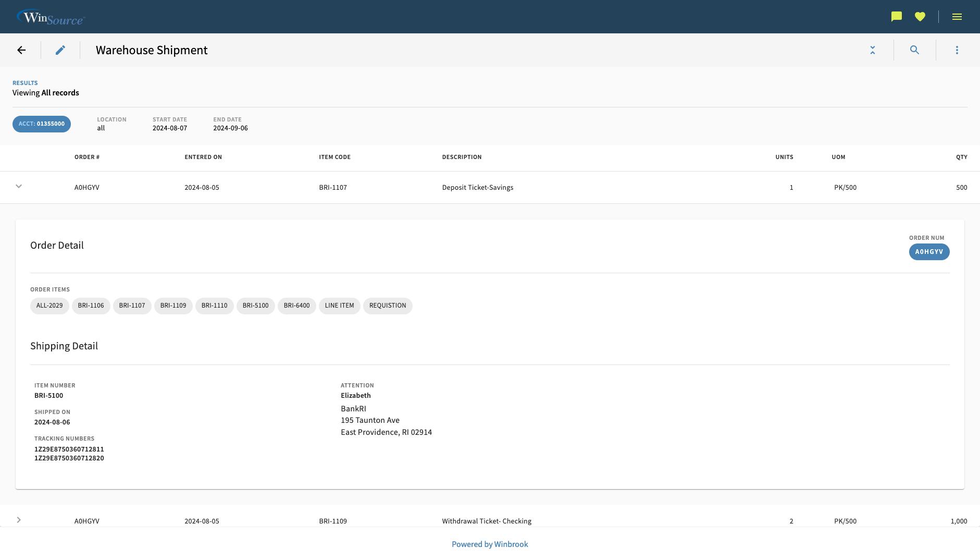Click the Powered by Winbrook link
980x560 pixels.
pos(489,544)
